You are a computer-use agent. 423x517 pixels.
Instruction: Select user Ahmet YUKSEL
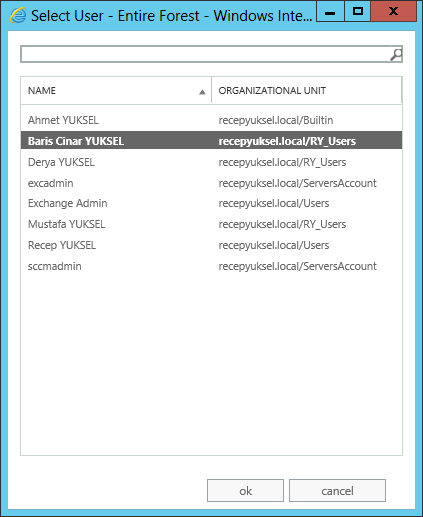pyautogui.click(x=211, y=120)
